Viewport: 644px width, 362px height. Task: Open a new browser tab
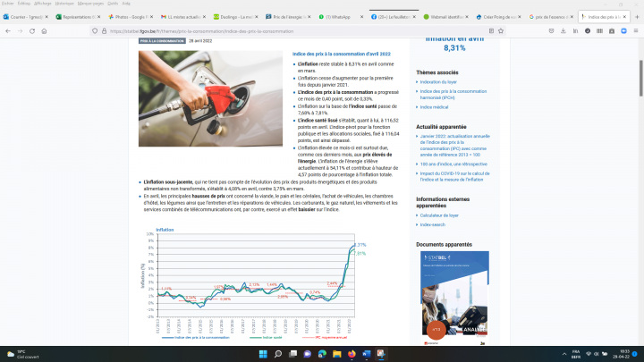[637, 17]
